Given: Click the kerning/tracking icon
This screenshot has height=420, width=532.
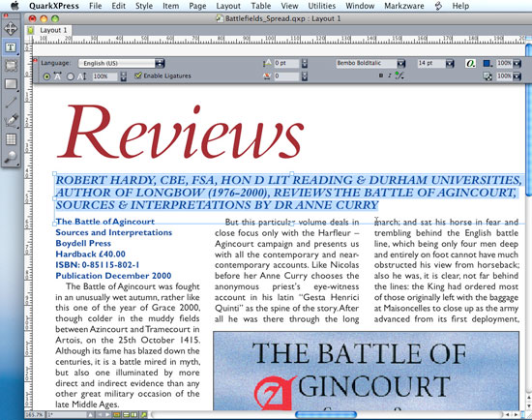Looking at the screenshot, I should 267,76.
